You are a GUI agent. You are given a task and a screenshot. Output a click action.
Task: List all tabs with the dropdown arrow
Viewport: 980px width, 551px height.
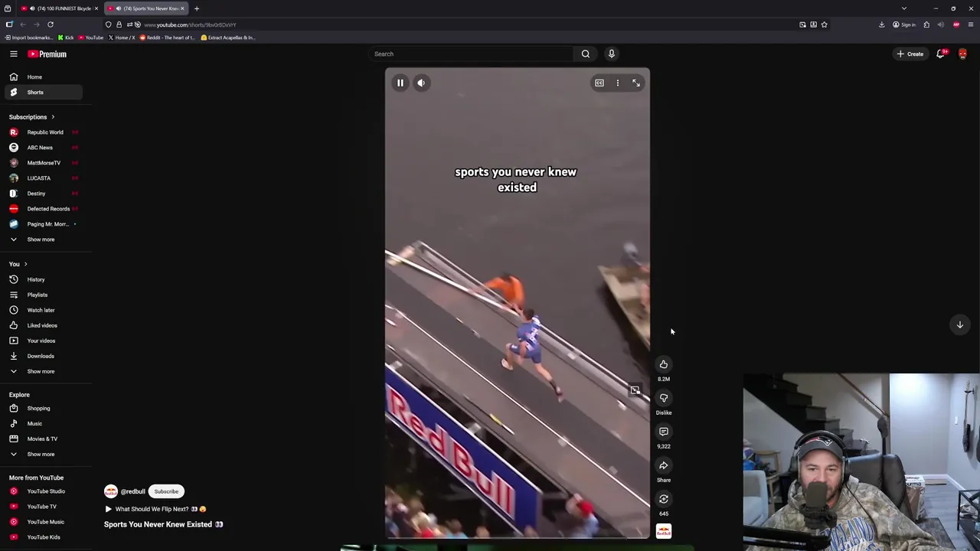(x=904, y=8)
